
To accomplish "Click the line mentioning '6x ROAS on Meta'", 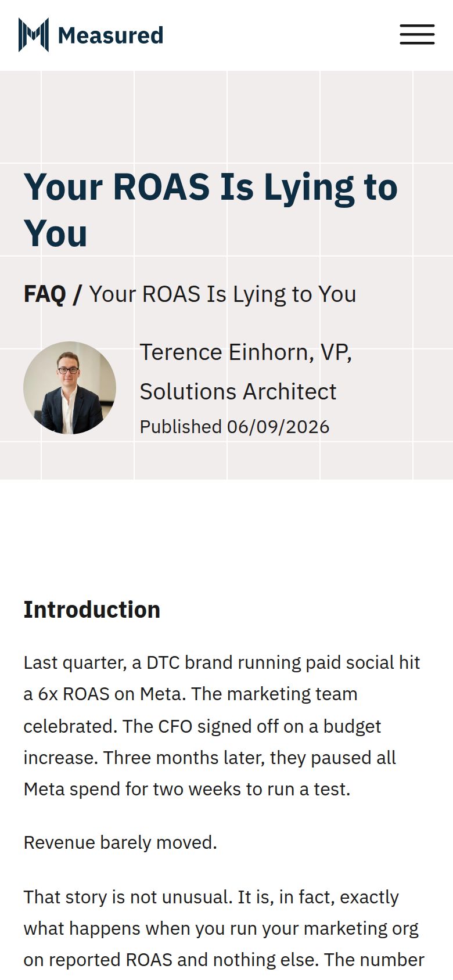I will click(x=190, y=694).
